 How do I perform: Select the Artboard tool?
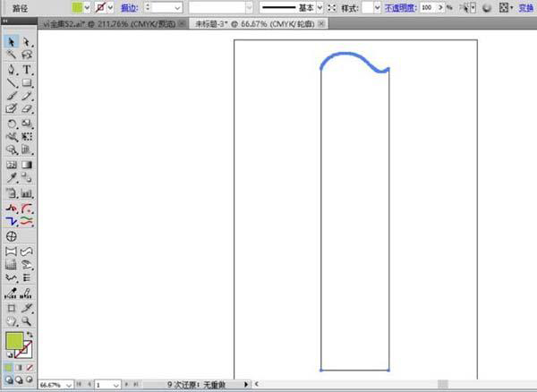(x=12, y=308)
